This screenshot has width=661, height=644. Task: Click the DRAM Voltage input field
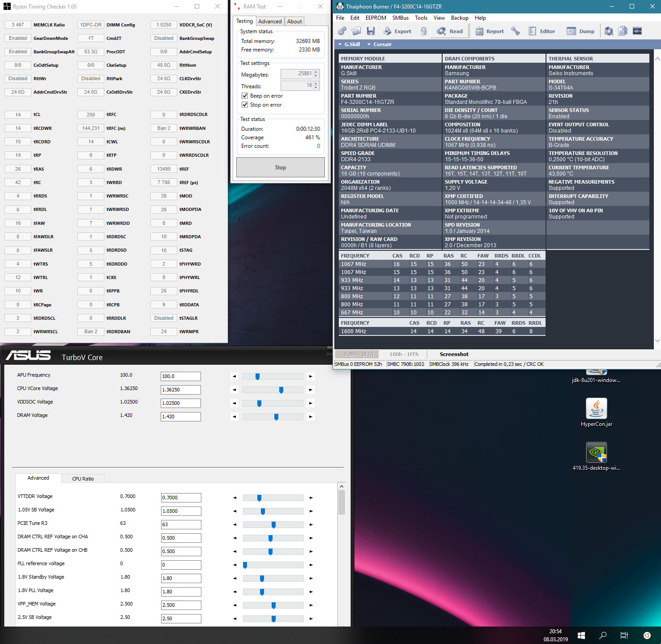pos(181,416)
